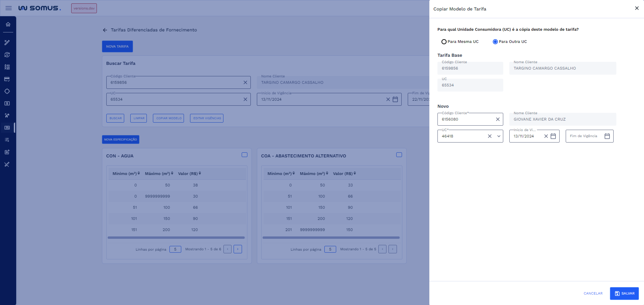The width and height of the screenshot is (644, 305).
Task: Clear the Novo Código Cliente field
Action: [x=498, y=119]
